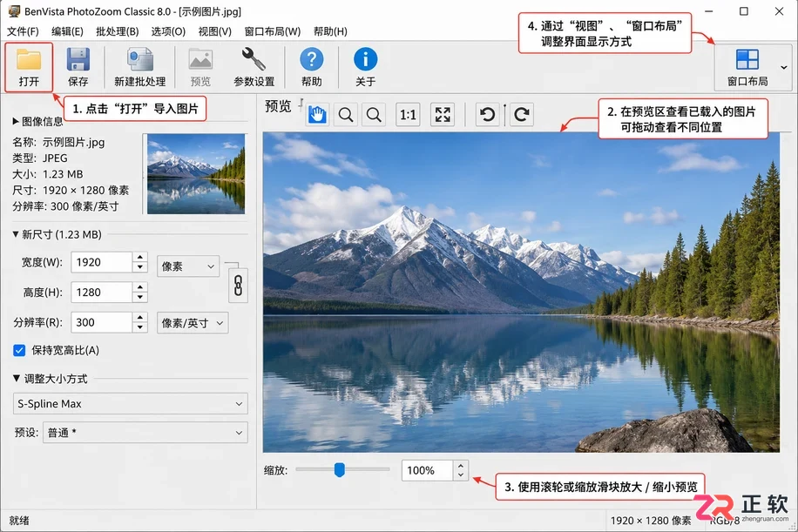
Task: Click the 宽度(W) input field
Action: [101, 262]
